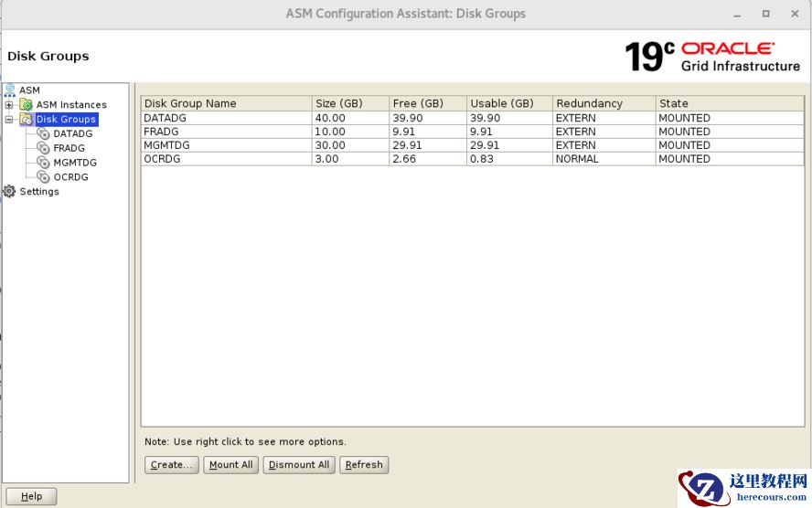Click the MGMTDG disk icon in tree
The image size is (812, 508).
tap(44, 163)
